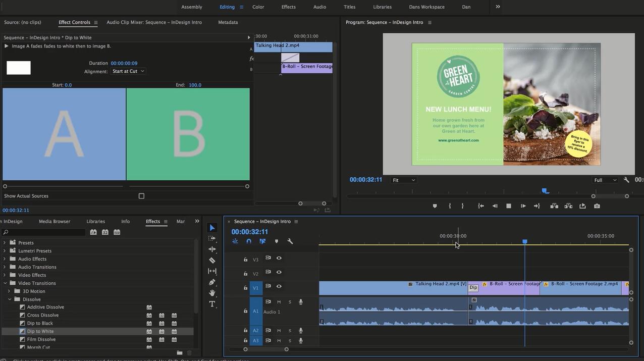
Task: Select the Razor tool
Action: point(212,261)
